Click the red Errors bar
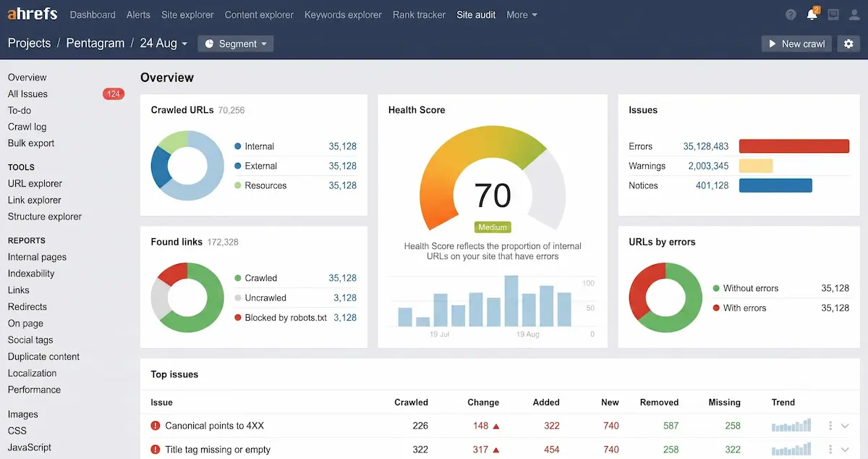 793,146
